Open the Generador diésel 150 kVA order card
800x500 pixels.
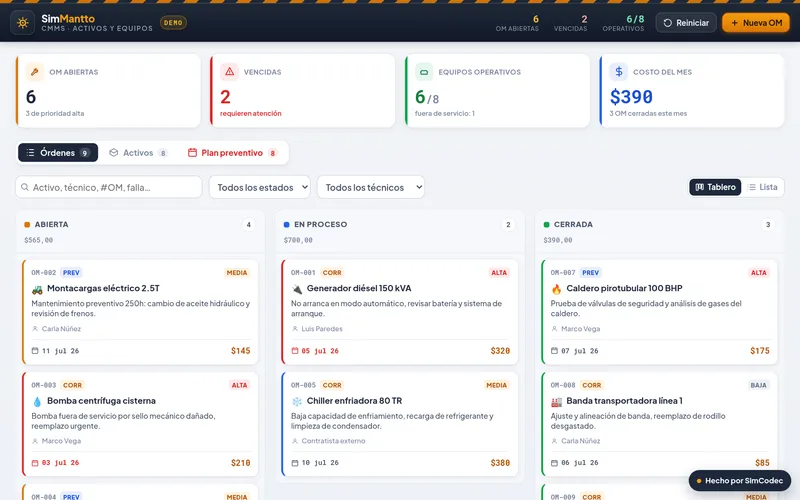pos(400,312)
